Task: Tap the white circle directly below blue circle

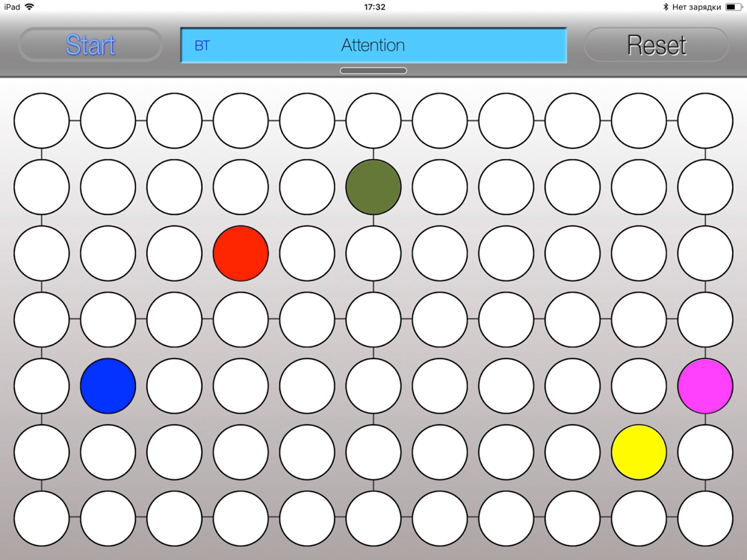Action: 108,452
